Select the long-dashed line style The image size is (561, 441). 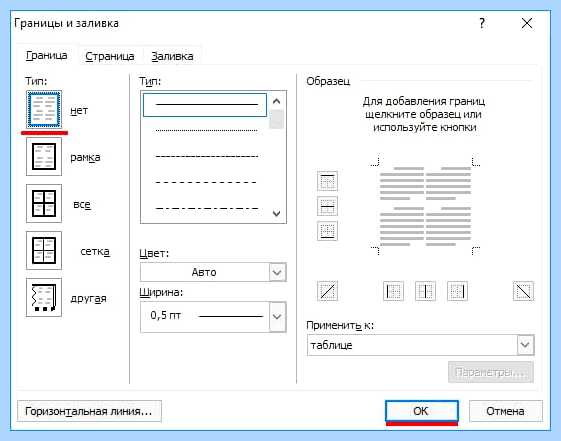[206, 182]
